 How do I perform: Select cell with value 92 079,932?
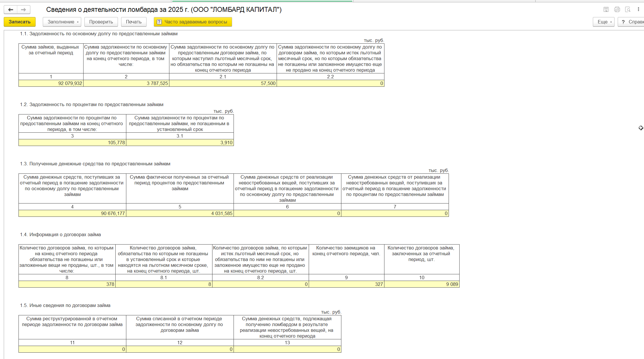tap(51, 84)
